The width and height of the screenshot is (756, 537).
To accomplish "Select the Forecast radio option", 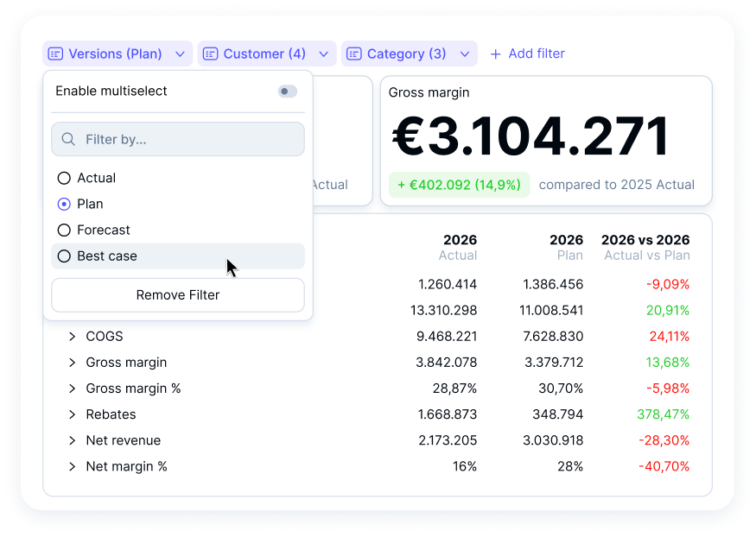I will (64, 230).
